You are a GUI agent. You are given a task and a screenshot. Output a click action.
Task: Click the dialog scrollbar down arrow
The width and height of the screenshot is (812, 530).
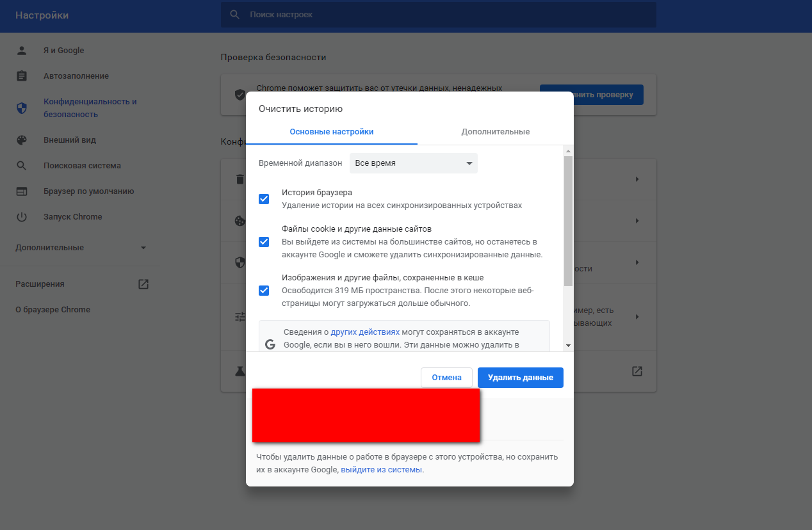[568, 346]
